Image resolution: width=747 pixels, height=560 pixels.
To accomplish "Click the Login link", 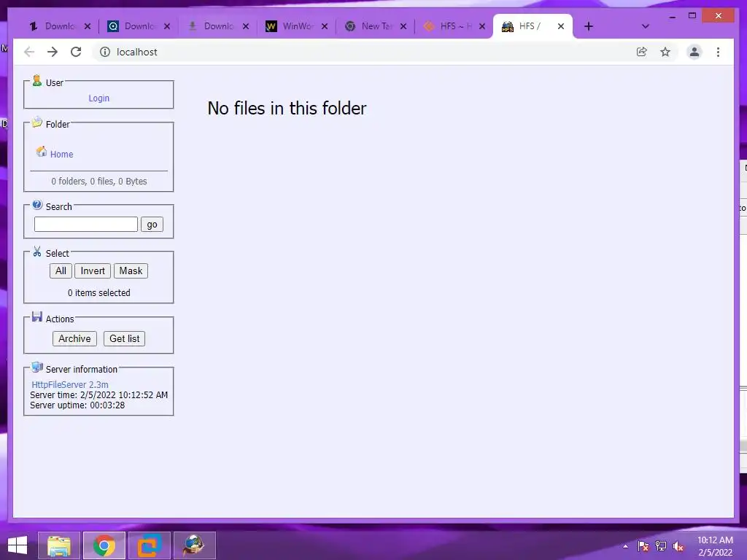I will [98, 98].
